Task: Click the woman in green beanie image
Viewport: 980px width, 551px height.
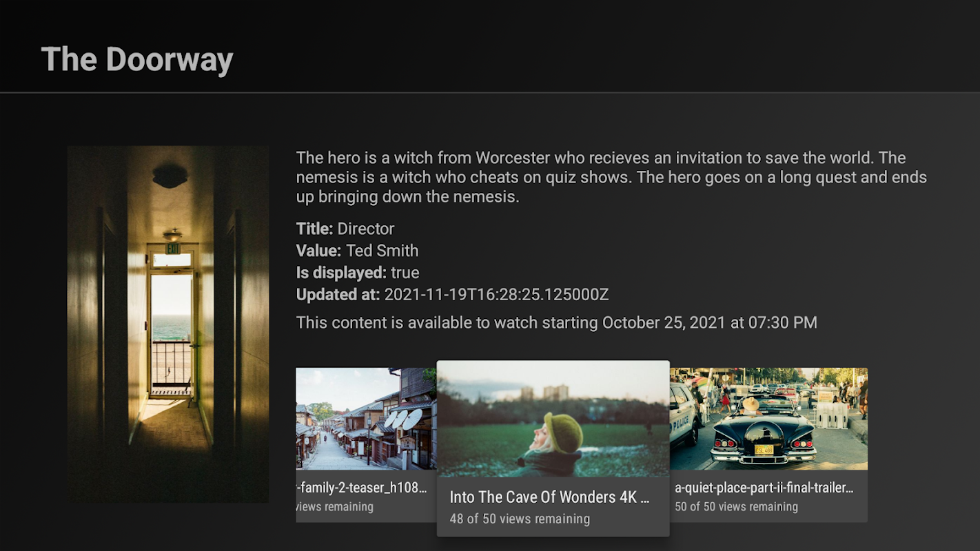Action: coord(553,419)
